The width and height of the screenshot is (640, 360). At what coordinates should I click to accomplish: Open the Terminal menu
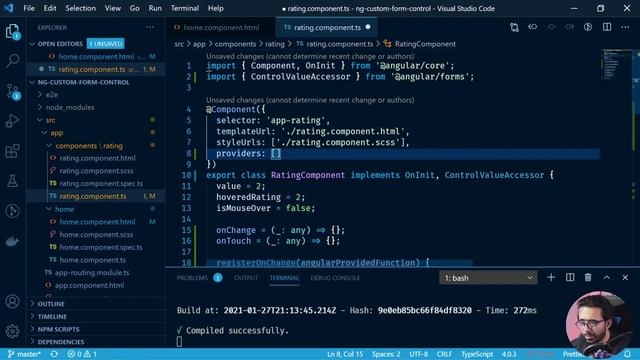coord(185,8)
